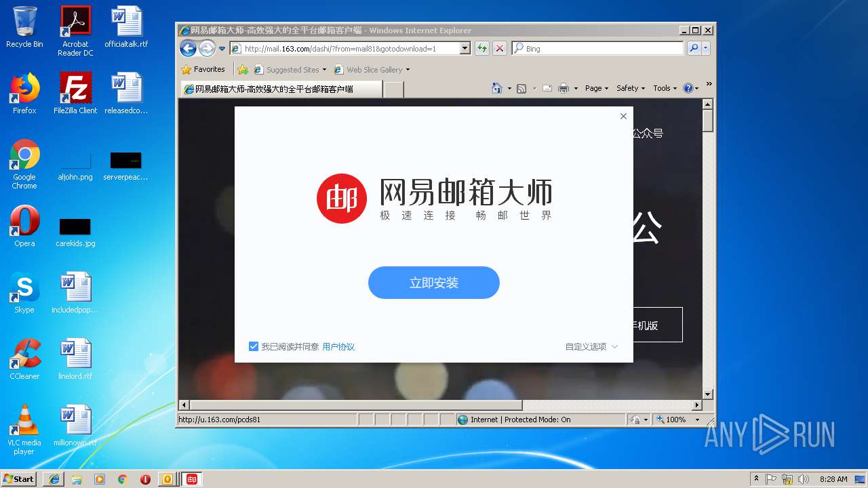
Task: Select aljohn.png desktop file
Action: pyautogui.click(x=75, y=166)
